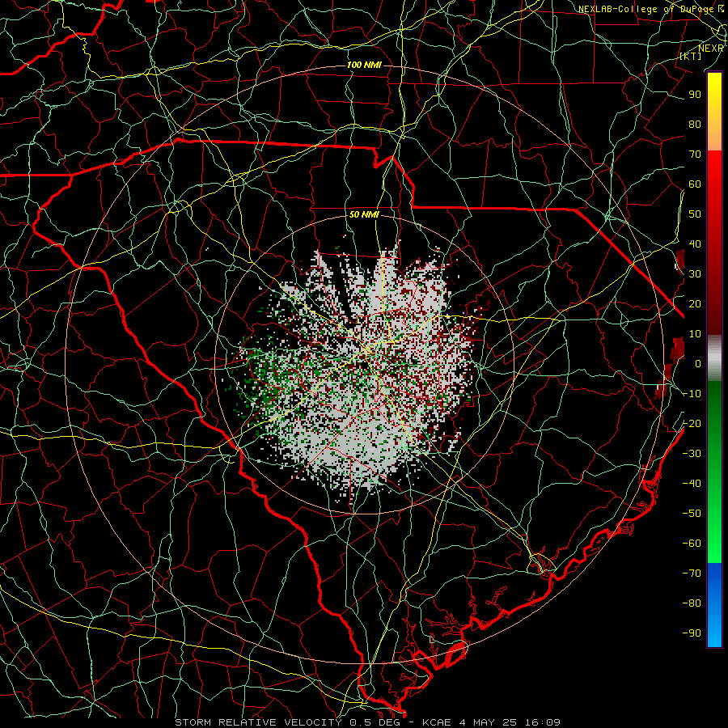Viewport: 728px width, 728px height.
Task: Click the 50 knot scale label
Action: [x=695, y=214]
